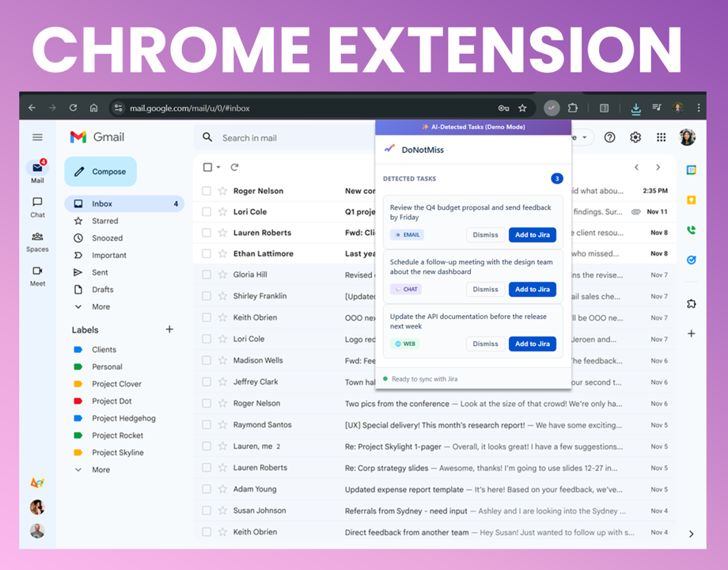
Task: Open Gmail support help icon
Action: click(609, 138)
